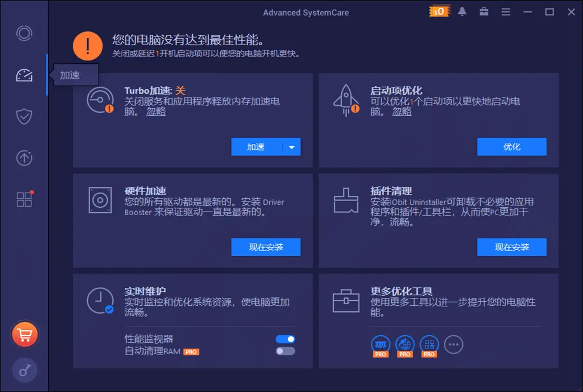Toggle the 性能监视器 switch

click(x=285, y=339)
